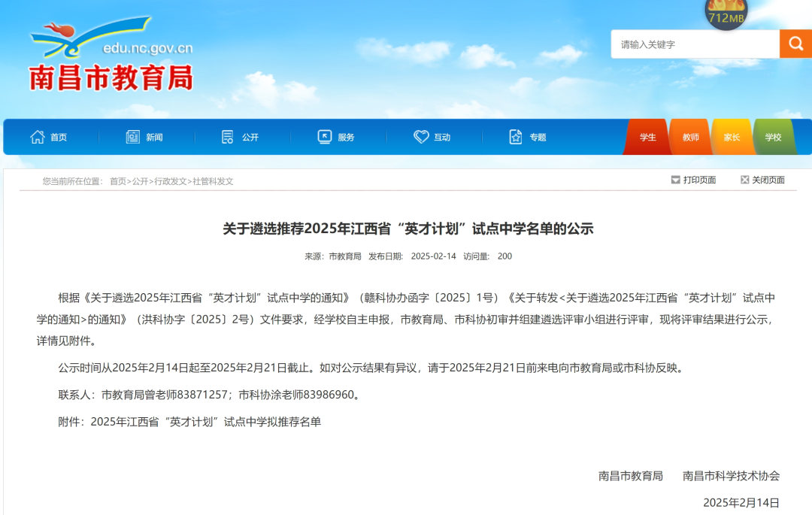812x515 pixels.
Task: Click the news icon beside 新闻
Action: (x=133, y=137)
